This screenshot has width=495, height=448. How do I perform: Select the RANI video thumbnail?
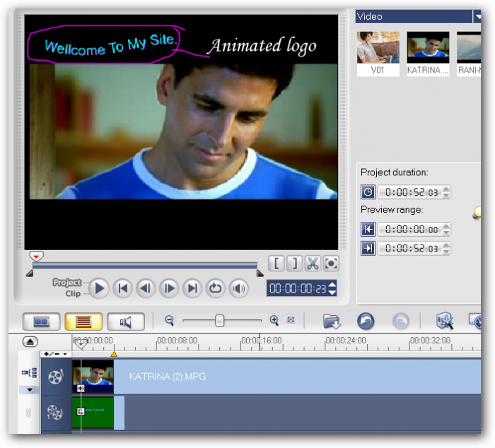[x=469, y=54]
